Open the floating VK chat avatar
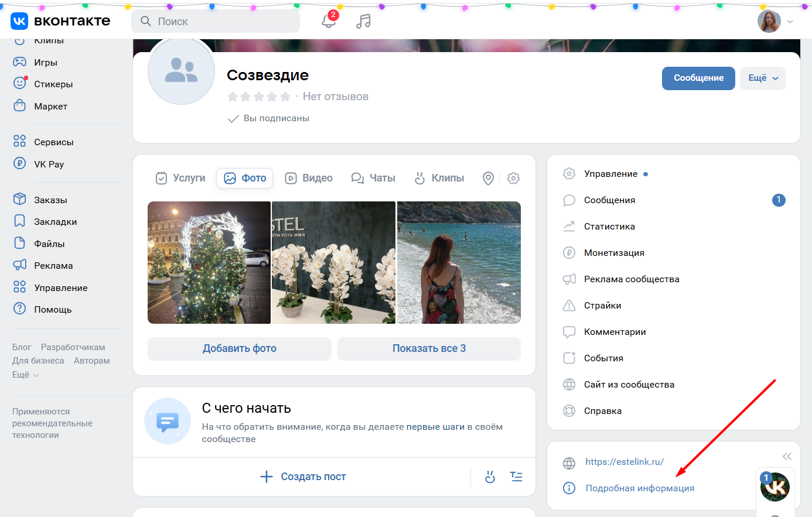The height and width of the screenshot is (517, 812). click(x=775, y=487)
